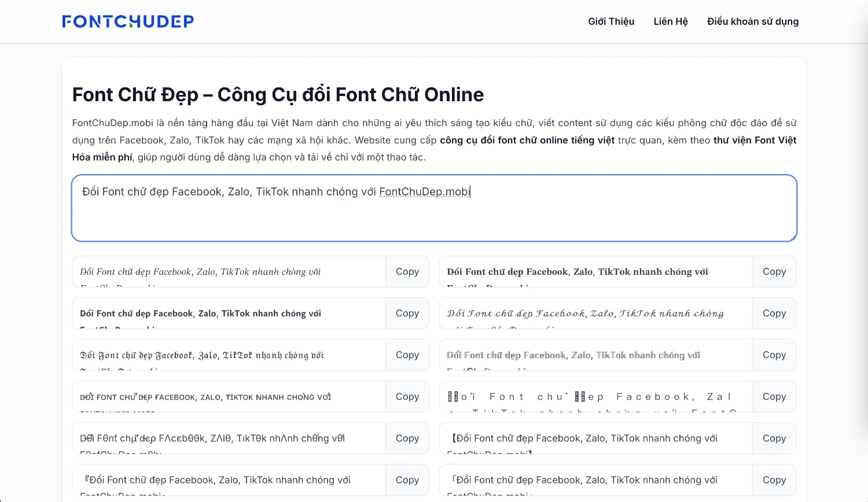The width and height of the screenshot is (868, 502).
Task: Select the italic serif converted text
Action: coord(229,272)
